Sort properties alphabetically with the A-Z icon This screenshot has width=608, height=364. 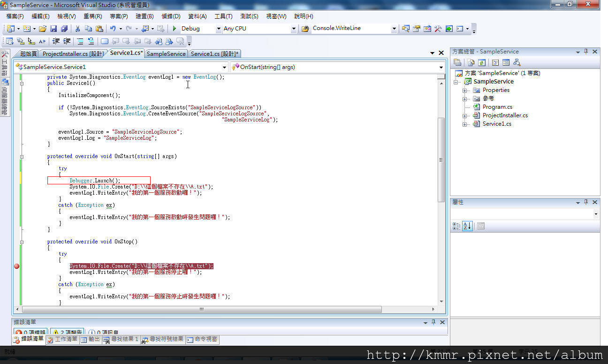click(x=467, y=226)
